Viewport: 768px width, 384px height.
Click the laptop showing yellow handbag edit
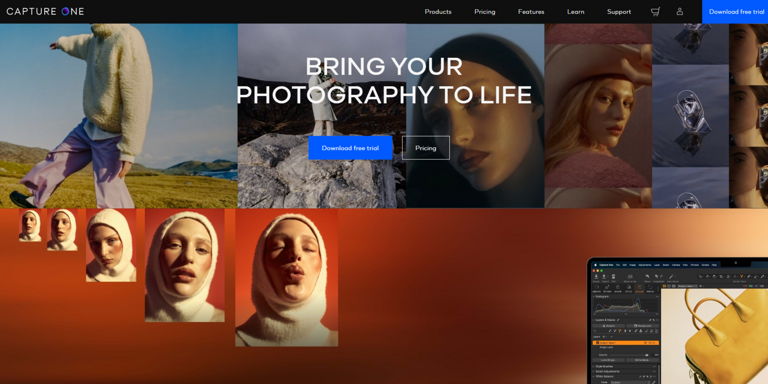coord(677,321)
